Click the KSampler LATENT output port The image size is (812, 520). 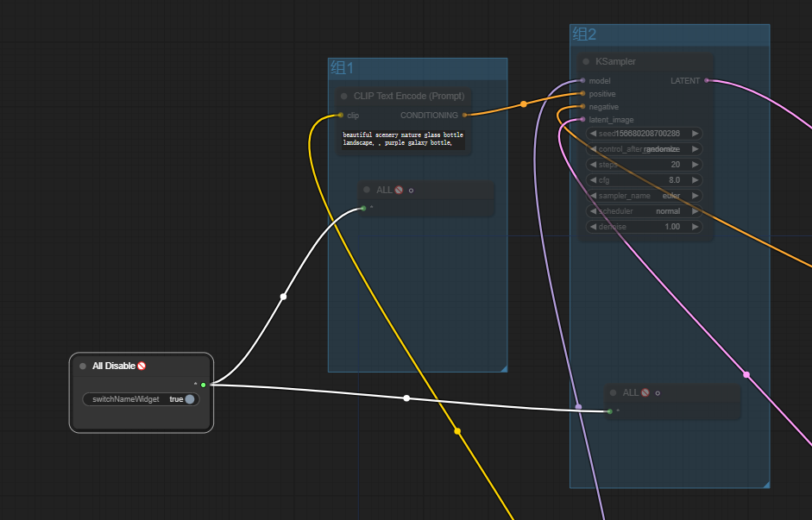tap(707, 81)
